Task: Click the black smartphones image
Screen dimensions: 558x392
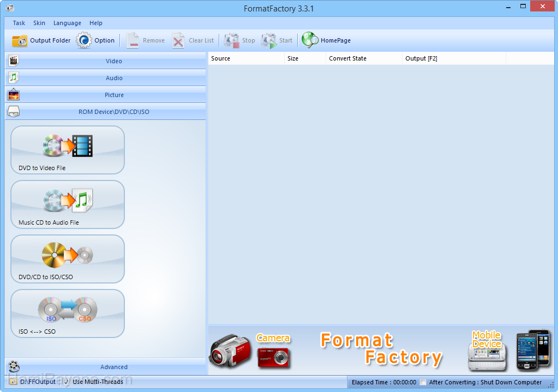Action: click(533, 350)
